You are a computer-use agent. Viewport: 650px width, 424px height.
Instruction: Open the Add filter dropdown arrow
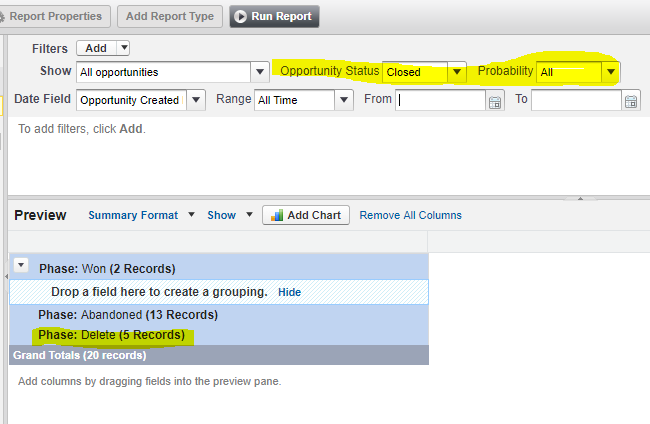pyautogui.click(x=123, y=48)
